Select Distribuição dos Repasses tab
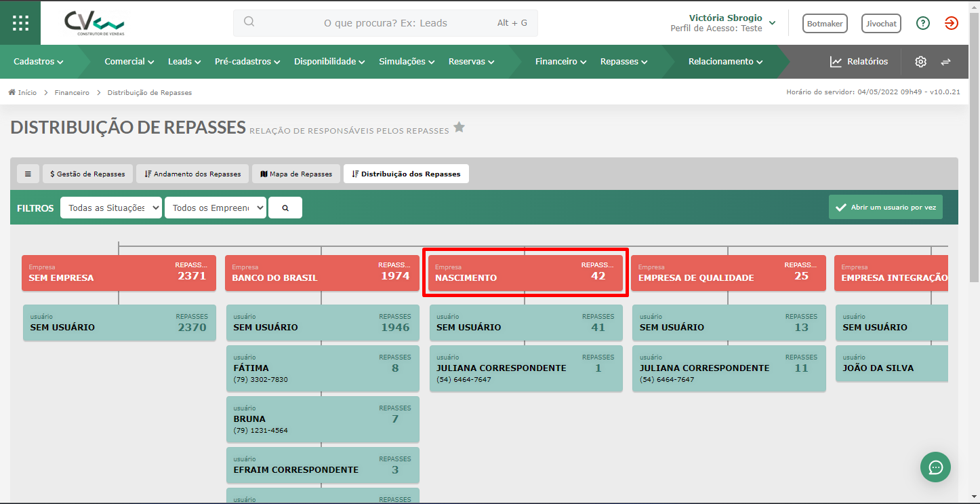Viewport: 980px width, 504px height. [406, 174]
